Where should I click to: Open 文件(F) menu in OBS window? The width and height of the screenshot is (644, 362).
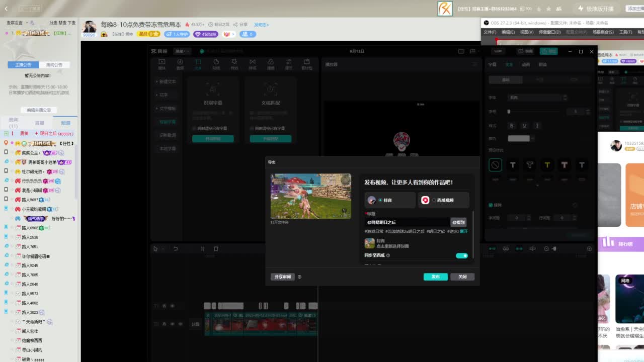[490, 32]
